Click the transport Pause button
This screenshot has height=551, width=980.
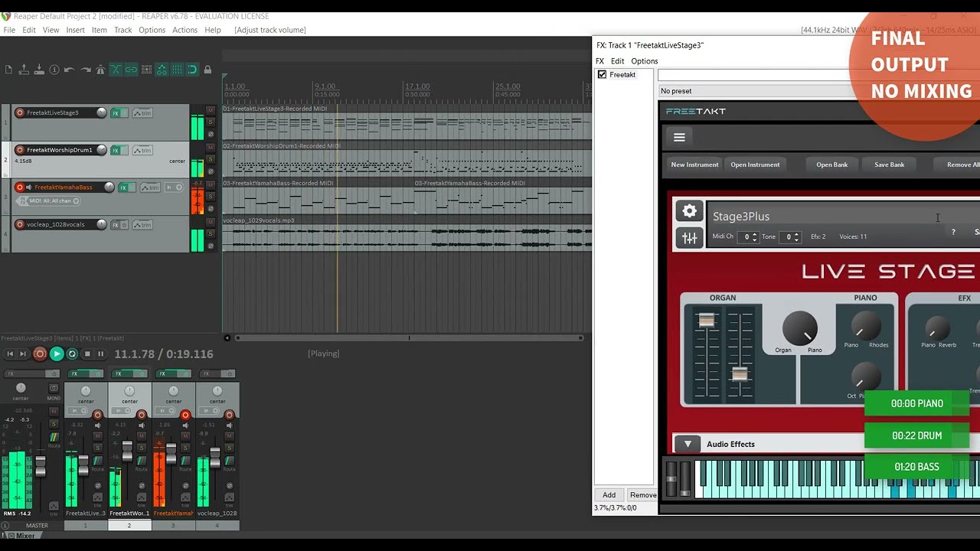(100, 354)
